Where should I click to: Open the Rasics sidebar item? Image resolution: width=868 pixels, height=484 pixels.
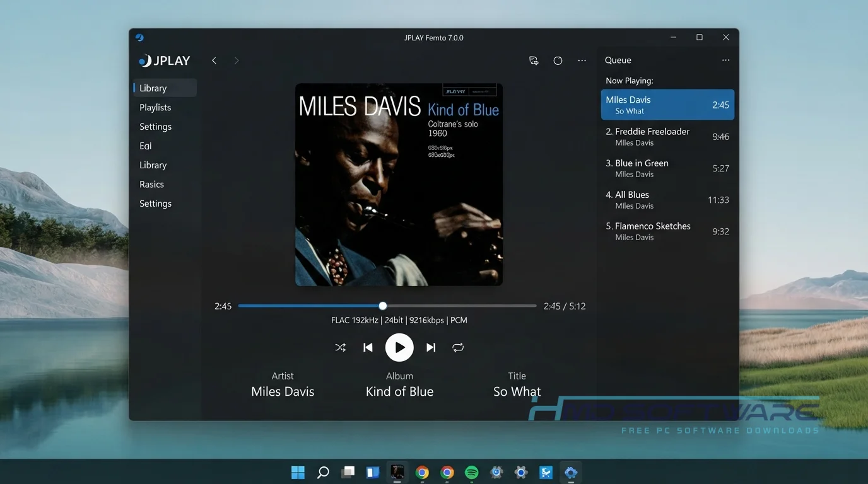[152, 185]
